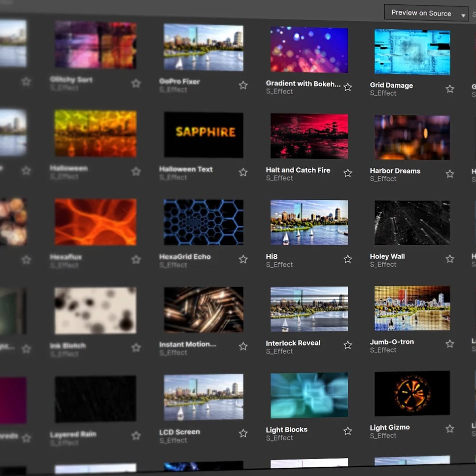The width and height of the screenshot is (476, 476).
Task: Open the Hi8 effect thumbnail
Action: 309,222
